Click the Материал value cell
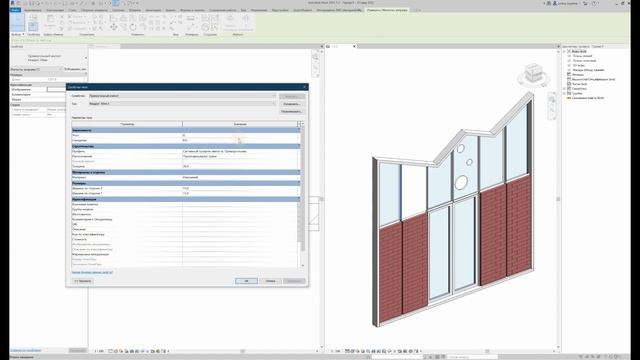This screenshot has width=640, height=360. 240,178
